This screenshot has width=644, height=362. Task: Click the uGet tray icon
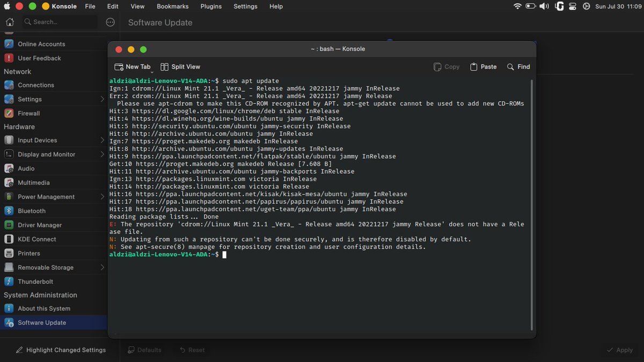click(x=559, y=6)
